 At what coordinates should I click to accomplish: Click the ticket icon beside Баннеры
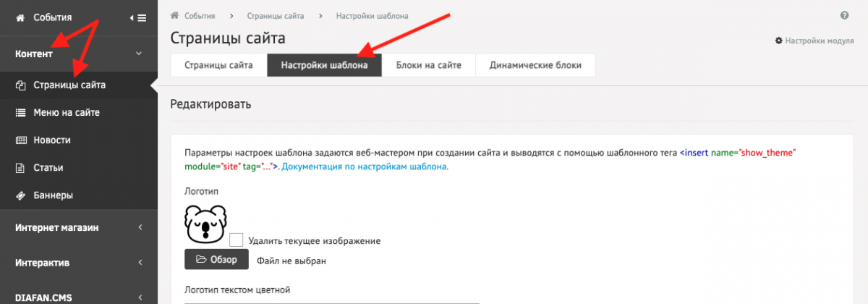coord(20,195)
